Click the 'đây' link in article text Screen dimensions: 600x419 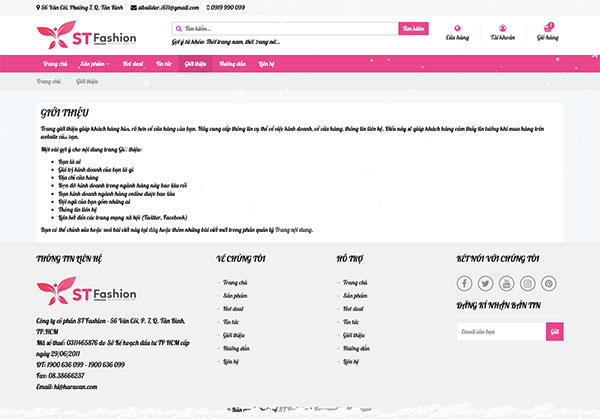click(153, 230)
